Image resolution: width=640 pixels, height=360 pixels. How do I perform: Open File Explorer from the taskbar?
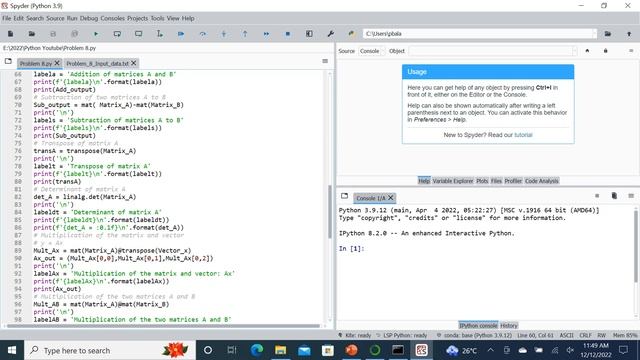pyautogui.click(x=280, y=350)
